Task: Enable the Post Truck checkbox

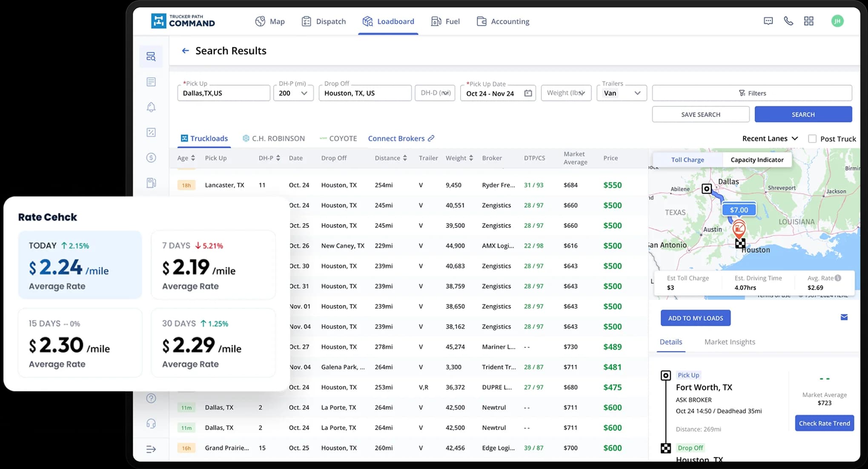Action: (x=812, y=139)
